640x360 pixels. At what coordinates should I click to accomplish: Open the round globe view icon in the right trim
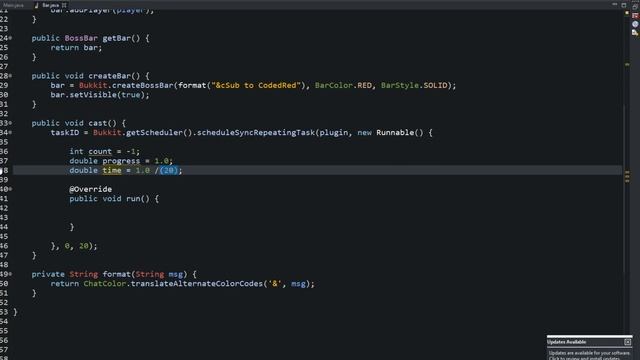click(x=635, y=24)
